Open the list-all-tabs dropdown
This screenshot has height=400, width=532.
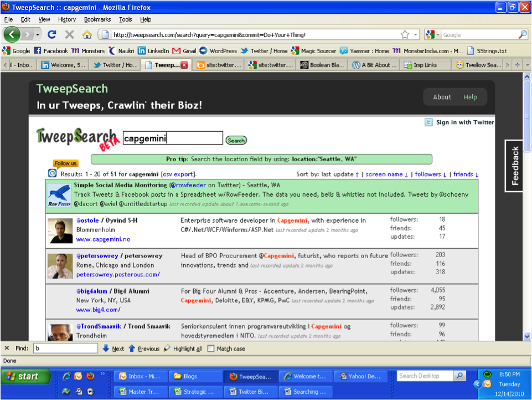tap(527, 65)
